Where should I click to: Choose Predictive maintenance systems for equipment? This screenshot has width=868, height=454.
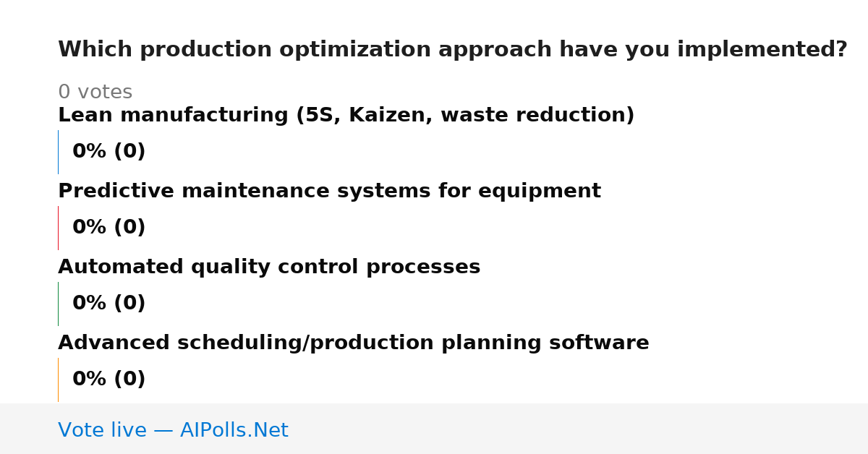pos(329,192)
